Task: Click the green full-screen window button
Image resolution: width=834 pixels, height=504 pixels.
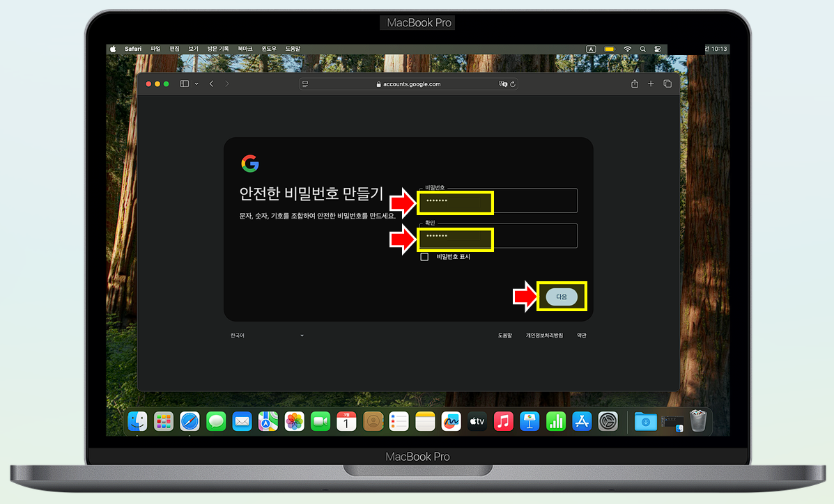Action: point(167,84)
